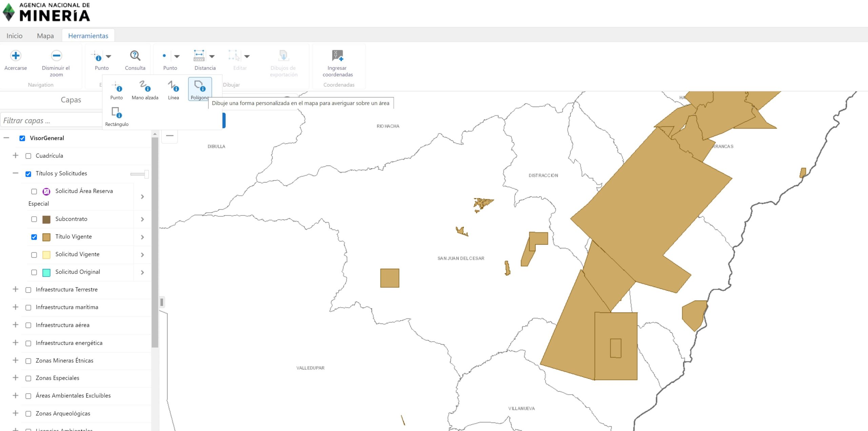Open dropdown arrow next to Distancia tool

[x=212, y=56]
